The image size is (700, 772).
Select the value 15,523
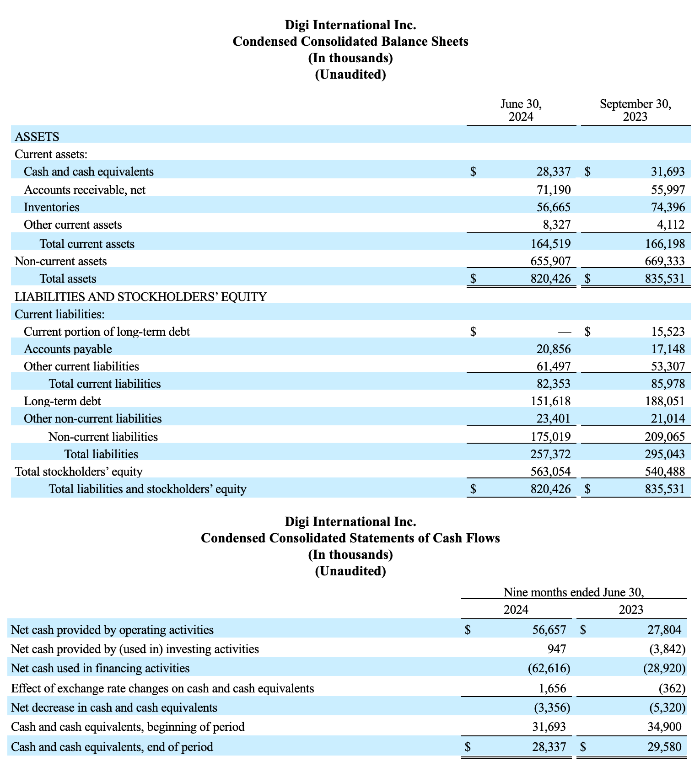tap(668, 332)
